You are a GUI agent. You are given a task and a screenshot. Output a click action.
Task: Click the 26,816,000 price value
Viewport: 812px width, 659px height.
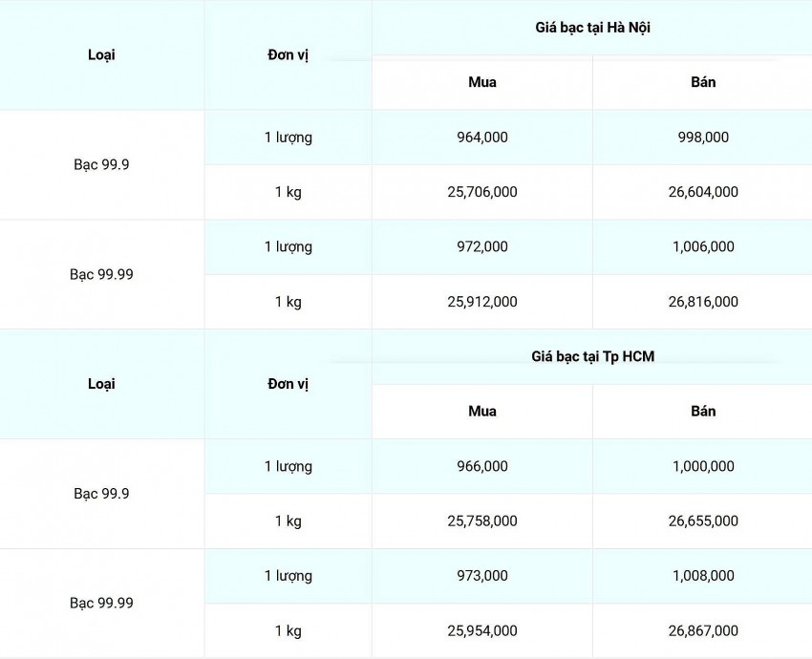tap(703, 302)
